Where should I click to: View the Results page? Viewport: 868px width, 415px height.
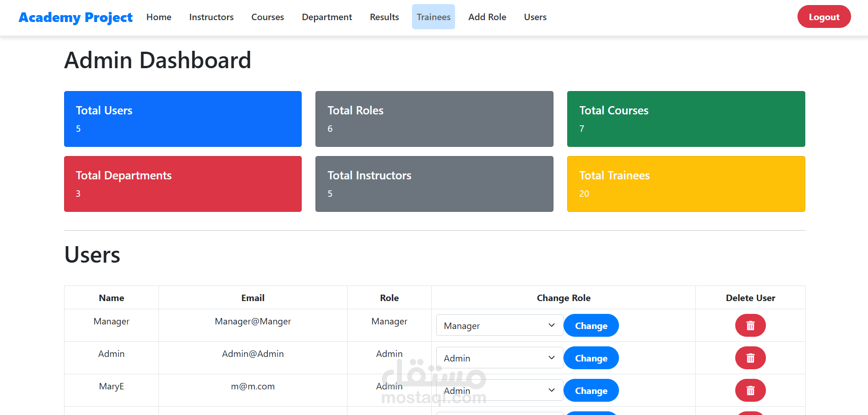pos(384,17)
